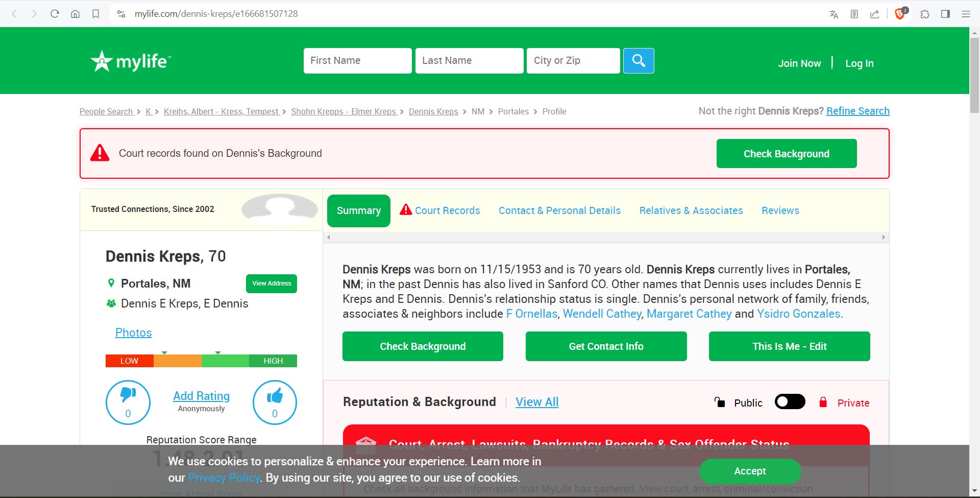Click Ysidro Gonzales associate link

coord(798,314)
